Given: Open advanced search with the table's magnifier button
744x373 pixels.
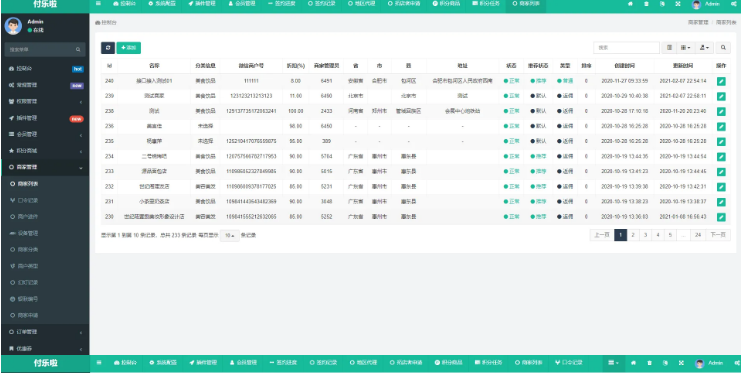Looking at the screenshot, I should [723, 47].
